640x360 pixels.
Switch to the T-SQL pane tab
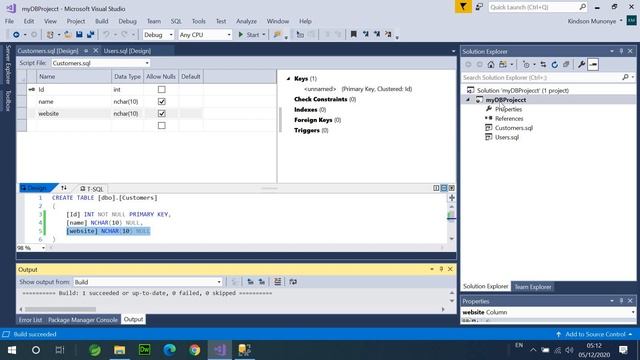pos(92,189)
